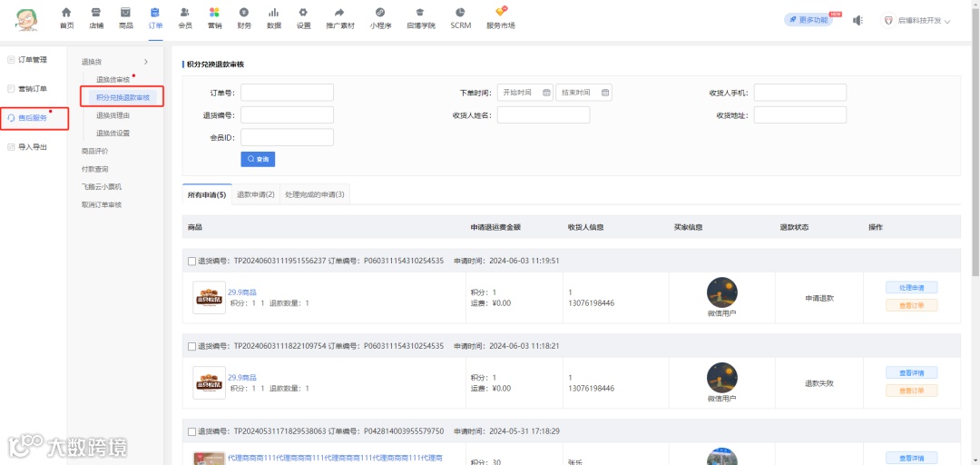Open the 数据 data chart icon
Viewport: 980px width, 465px height.
click(x=274, y=13)
